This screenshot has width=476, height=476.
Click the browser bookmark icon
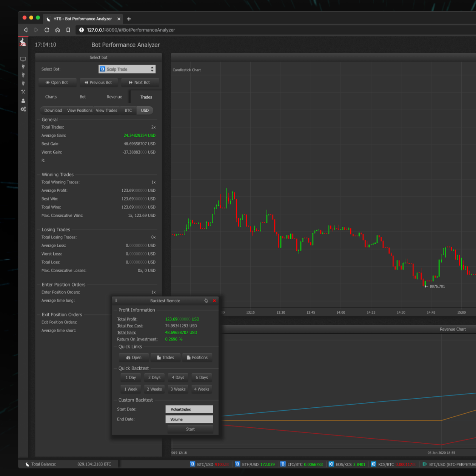(x=68, y=30)
